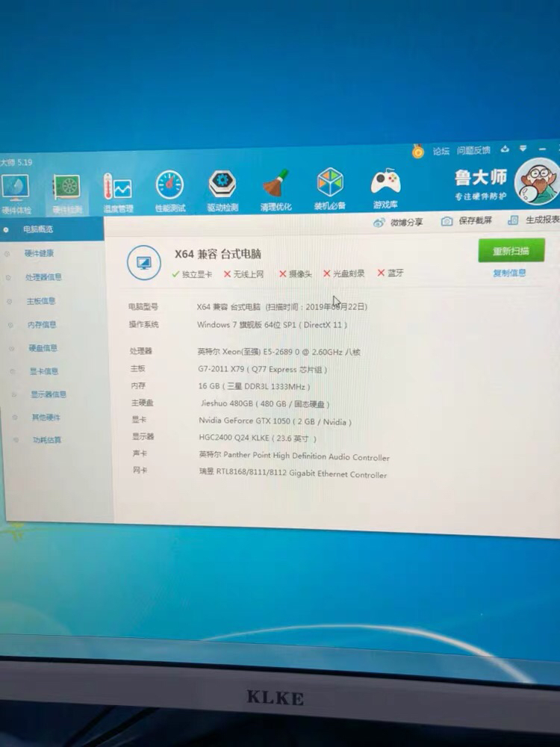Click the Panther Point audio controller entry
The width and height of the screenshot is (560, 747).
(x=294, y=456)
